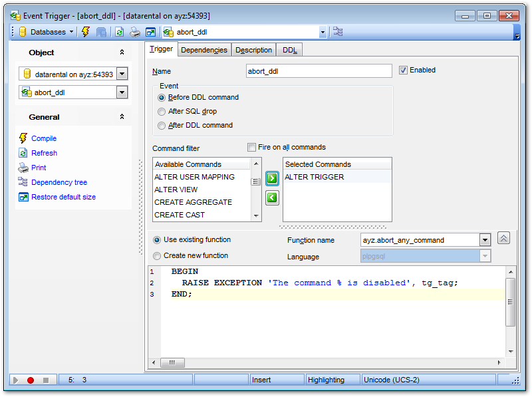This screenshot has width=532, height=397.
Task: Click the Refresh toolbar icon
Action: (x=119, y=31)
